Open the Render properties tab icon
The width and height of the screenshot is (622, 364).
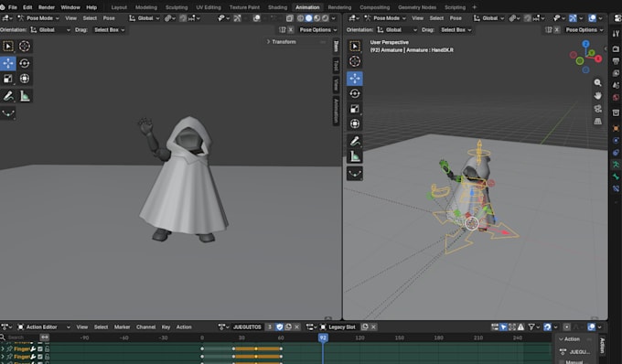616,49
